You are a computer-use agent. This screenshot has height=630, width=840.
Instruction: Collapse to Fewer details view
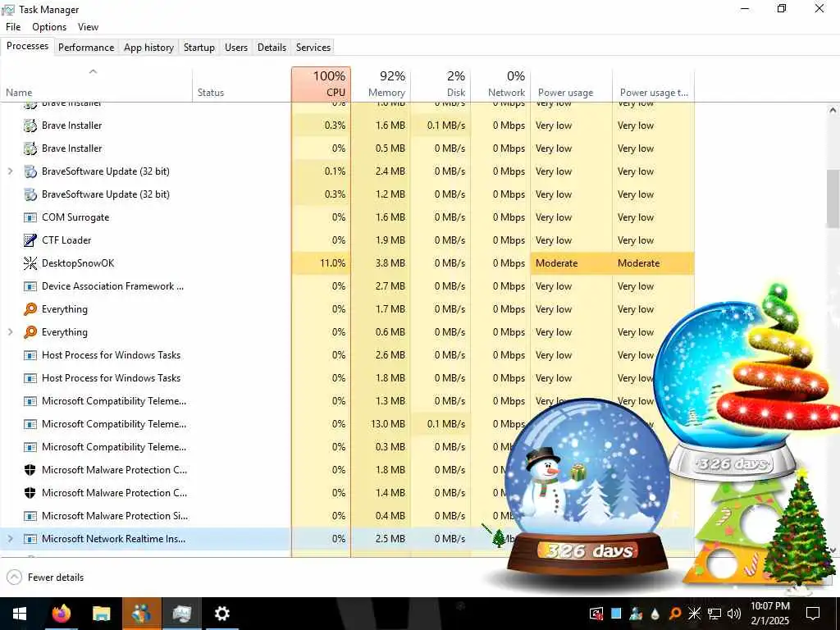tap(46, 577)
